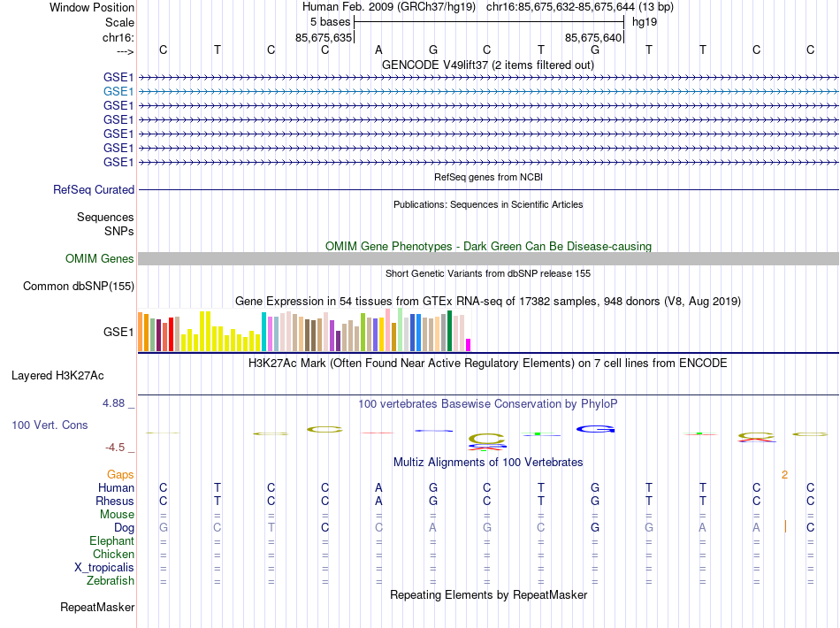
Task: Click the coordinate '85,675,640' on the ruler
Action: coord(593,37)
